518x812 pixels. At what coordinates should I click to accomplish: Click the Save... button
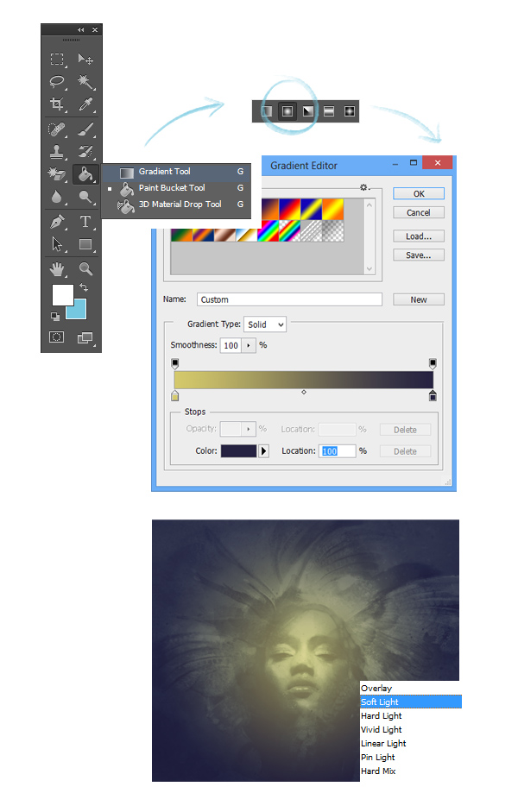pyautogui.click(x=419, y=255)
